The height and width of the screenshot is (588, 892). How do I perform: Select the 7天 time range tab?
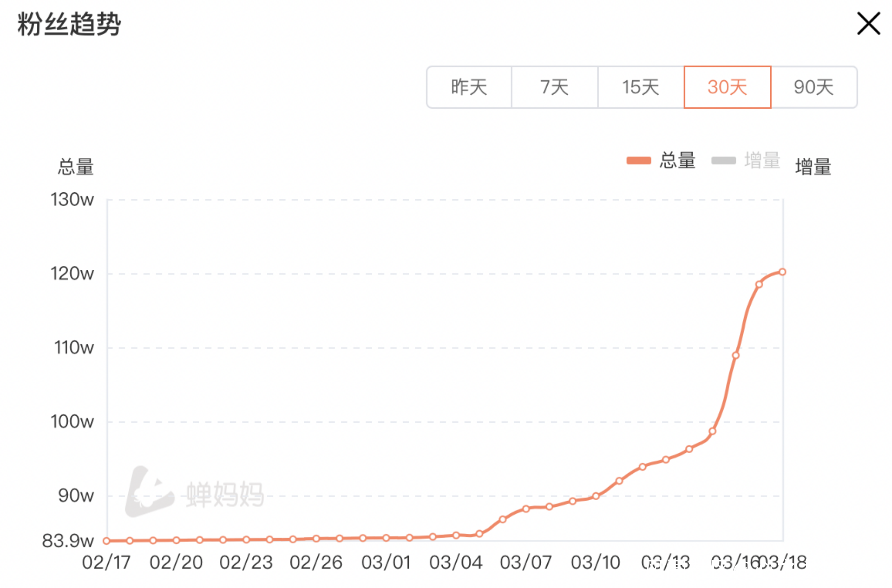(x=554, y=87)
